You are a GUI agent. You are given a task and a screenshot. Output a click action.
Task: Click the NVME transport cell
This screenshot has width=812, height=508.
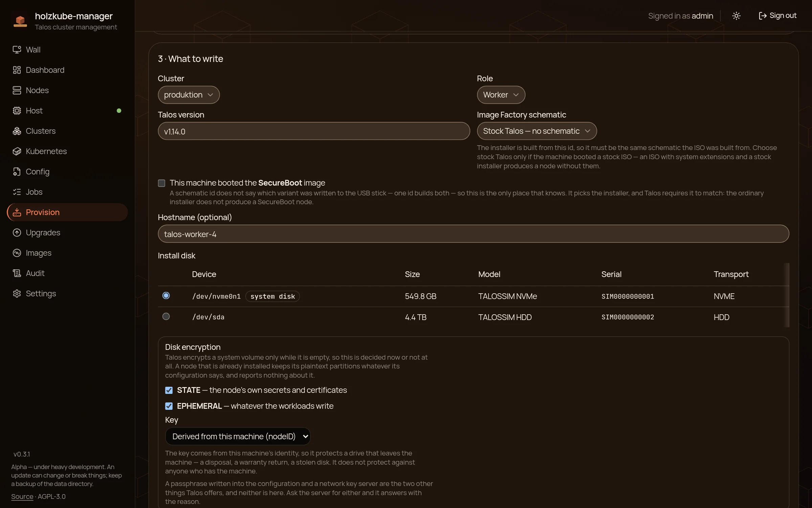pos(724,296)
